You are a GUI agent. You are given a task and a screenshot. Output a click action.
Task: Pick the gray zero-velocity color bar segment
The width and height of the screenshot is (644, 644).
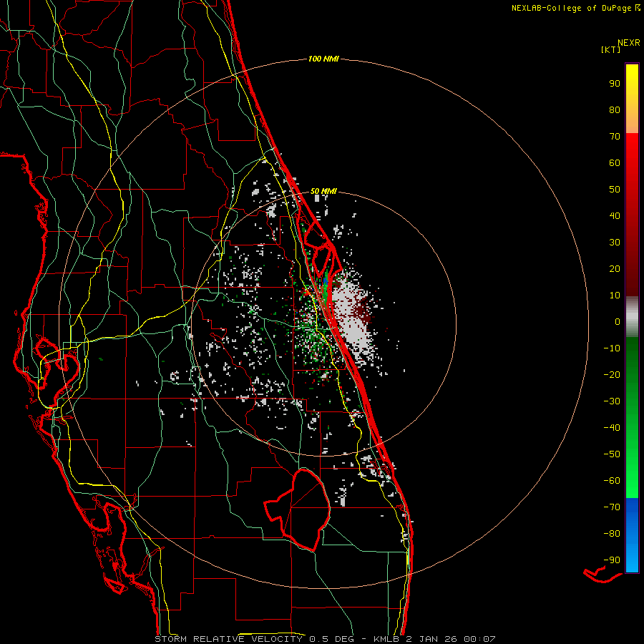(x=632, y=317)
